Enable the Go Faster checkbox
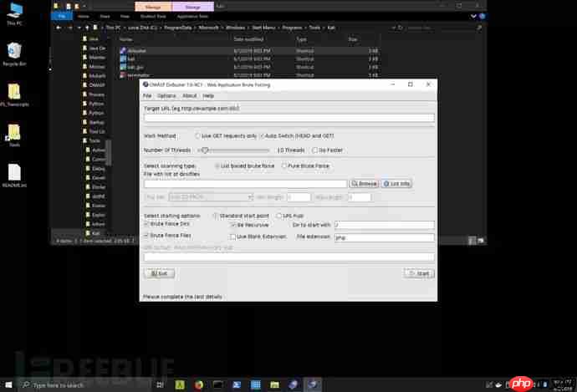Viewport: 577px width, 392px height. tap(327, 150)
